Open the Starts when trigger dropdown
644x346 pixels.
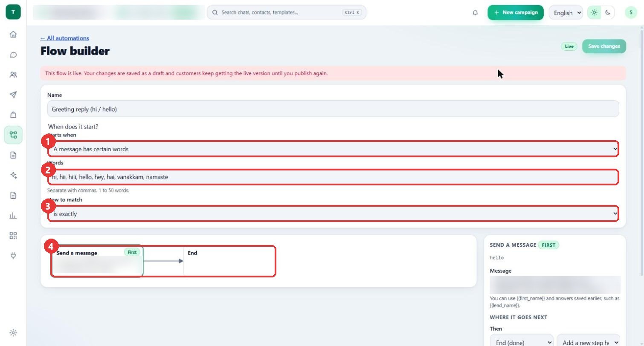(333, 149)
